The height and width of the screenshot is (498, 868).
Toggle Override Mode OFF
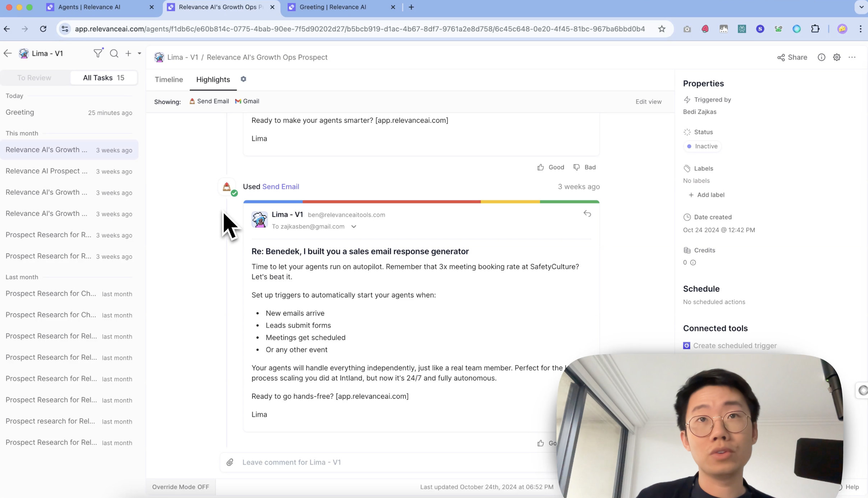click(181, 487)
